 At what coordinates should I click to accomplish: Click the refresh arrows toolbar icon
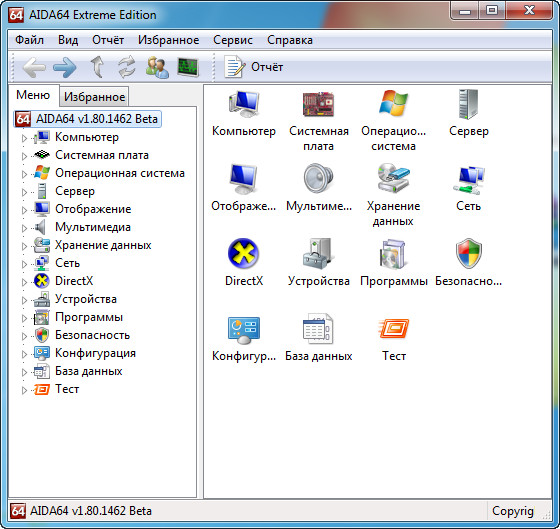pyautogui.click(x=127, y=67)
